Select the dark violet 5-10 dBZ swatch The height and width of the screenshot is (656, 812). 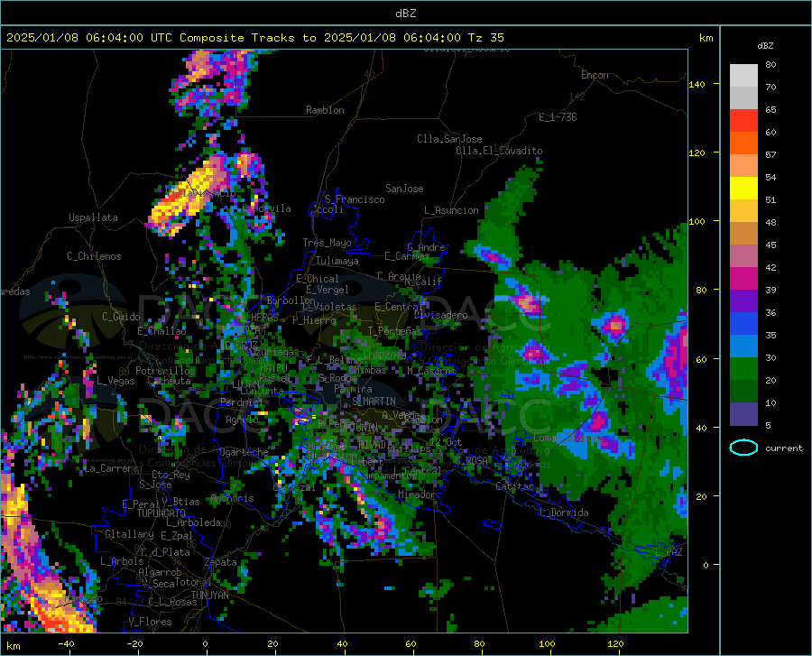[743, 414]
